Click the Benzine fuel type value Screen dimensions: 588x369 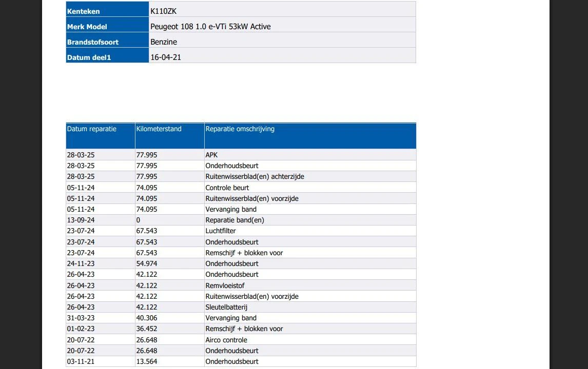click(x=164, y=42)
